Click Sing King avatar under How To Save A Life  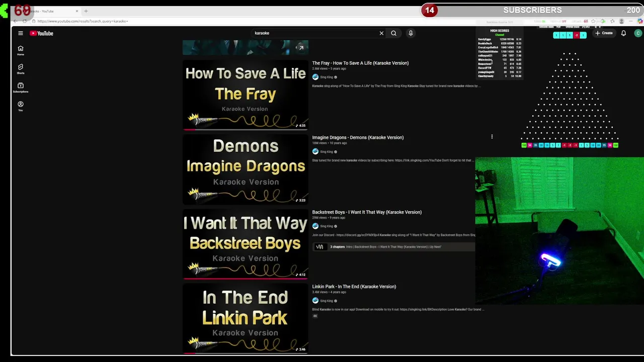tap(315, 77)
